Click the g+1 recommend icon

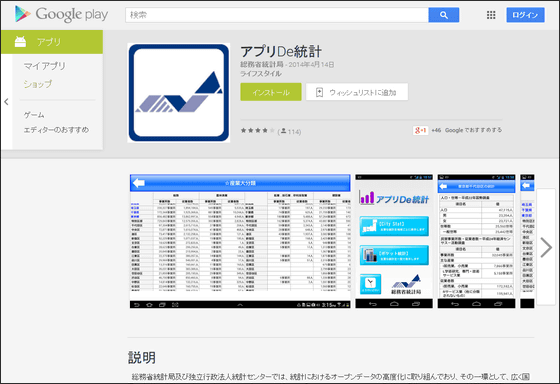[x=420, y=130]
